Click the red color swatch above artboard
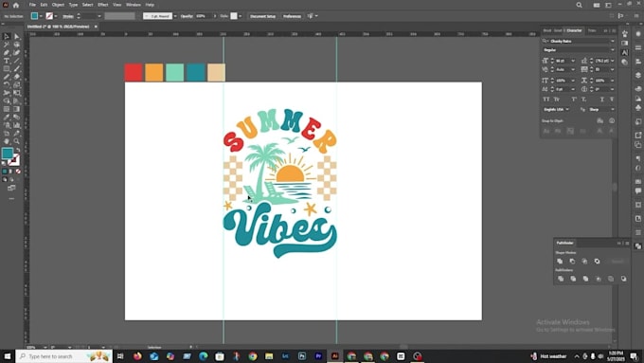This screenshot has width=644, height=363. 134,72
